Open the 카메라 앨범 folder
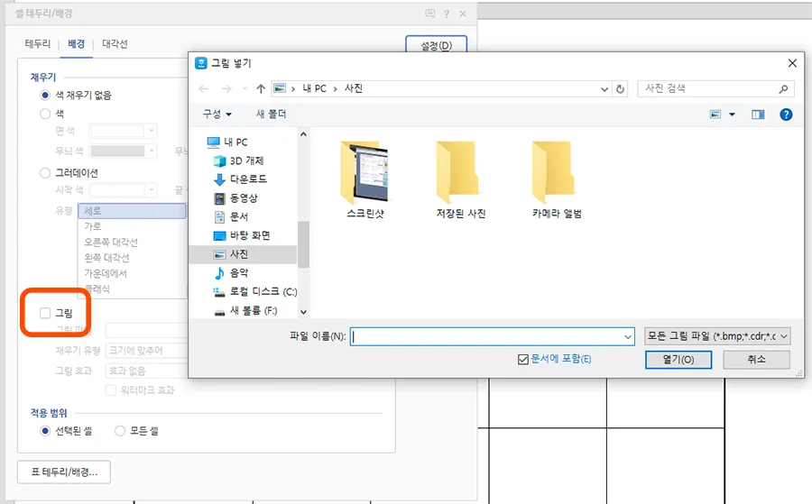812x504 pixels. [x=557, y=179]
